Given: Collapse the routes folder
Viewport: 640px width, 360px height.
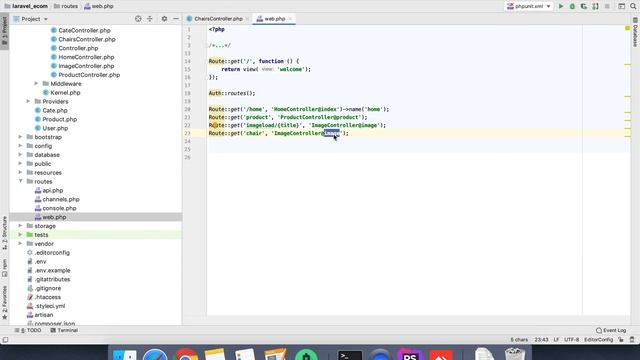Looking at the screenshot, I should (20, 181).
